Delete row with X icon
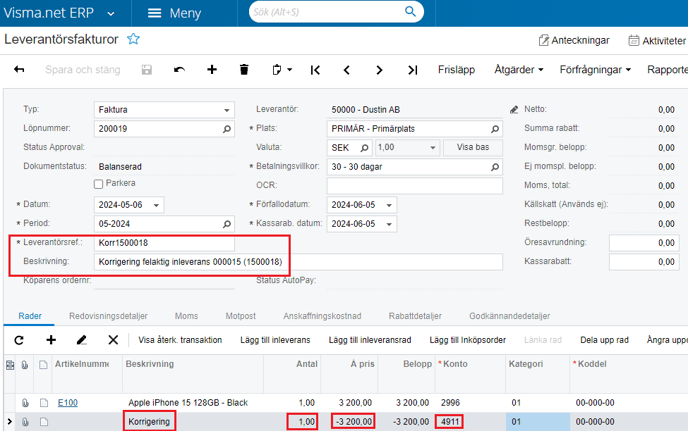Screen dimensions: 688x431 [113, 340]
